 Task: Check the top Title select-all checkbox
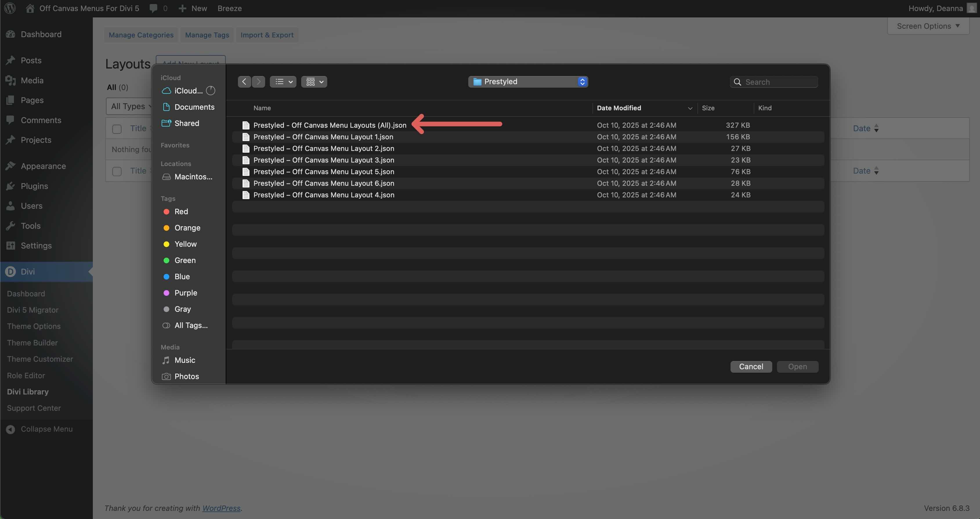point(117,129)
